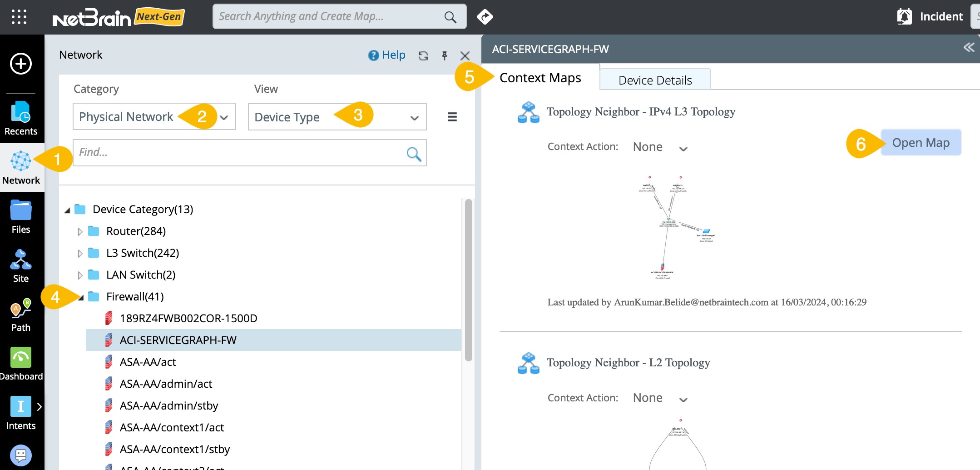Viewport: 980px width, 470px height.
Task: Select device ASA-AA/act
Action: click(x=148, y=362)
